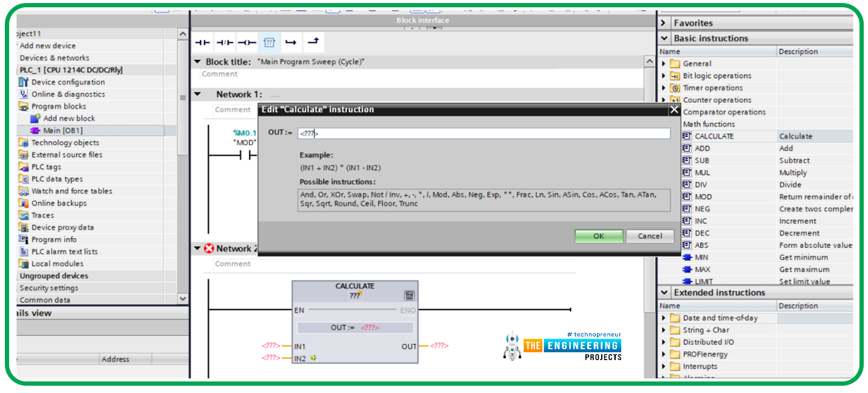Click editor scroll up arrow
The height and width of the screenshot is (393, 868).
[650, 62]
